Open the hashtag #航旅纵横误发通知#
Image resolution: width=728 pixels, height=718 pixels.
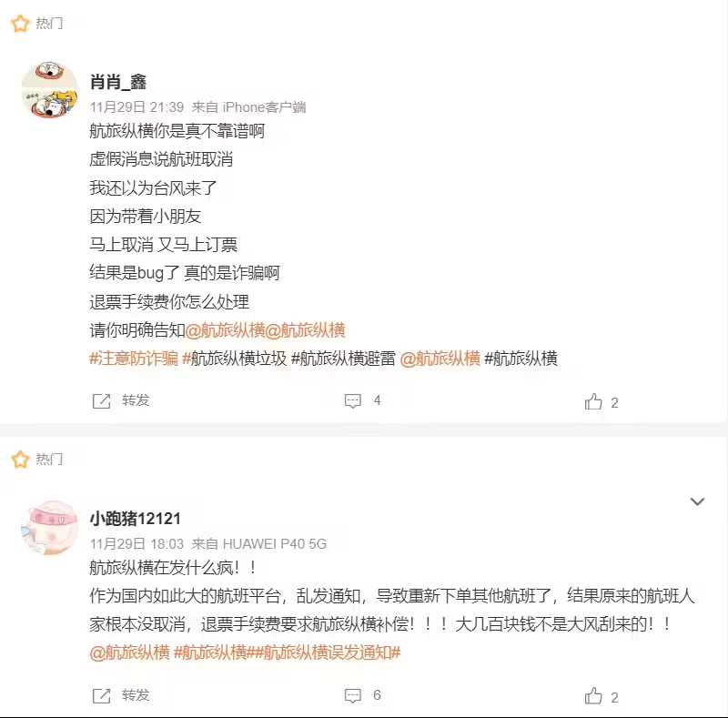coord(328,652)
